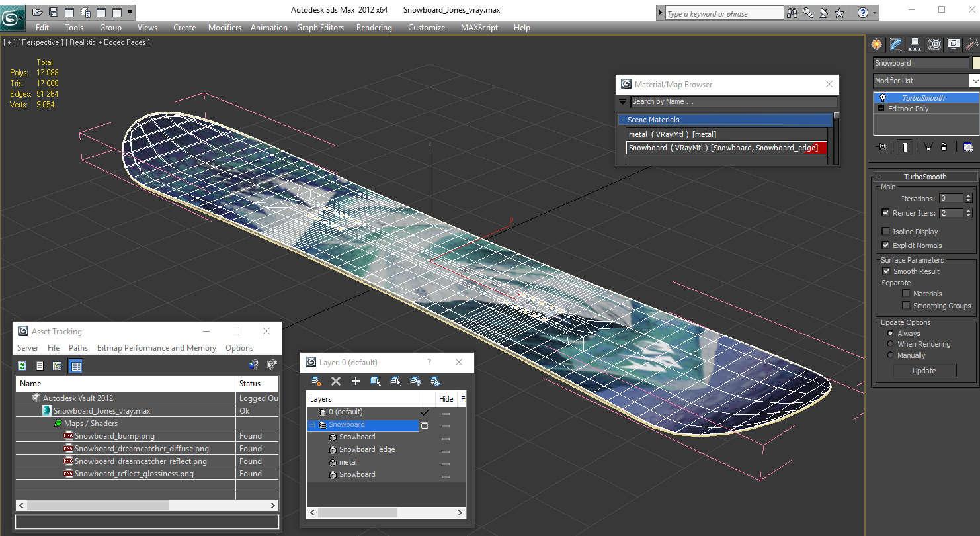980x536 pixels.
Task: Click the Save File floppy icon
Action: point(54,12)
